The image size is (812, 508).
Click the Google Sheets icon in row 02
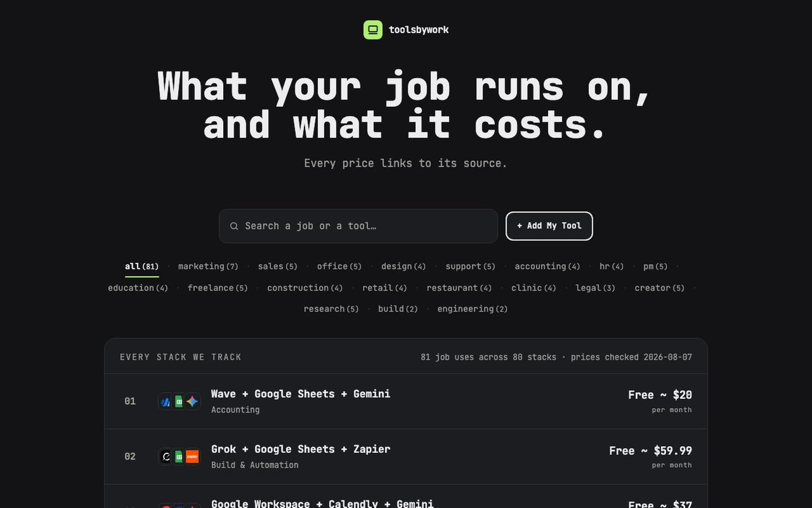pos(179,456)
